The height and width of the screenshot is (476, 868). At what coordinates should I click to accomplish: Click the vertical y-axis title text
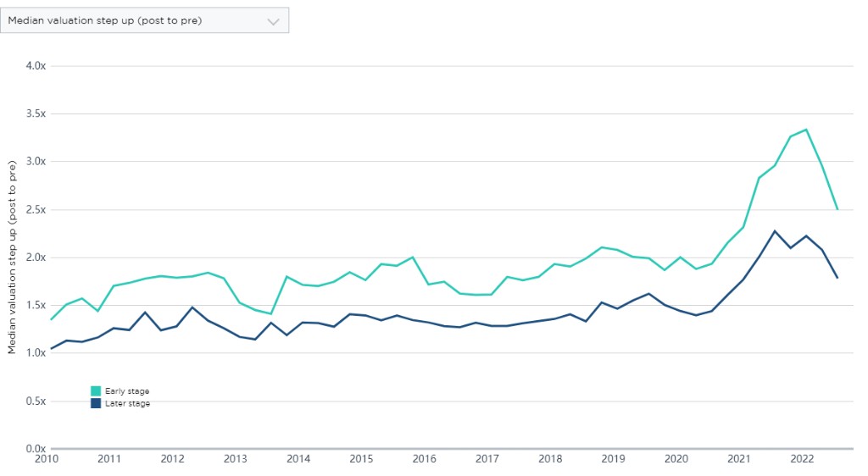[x=12, y=257]
